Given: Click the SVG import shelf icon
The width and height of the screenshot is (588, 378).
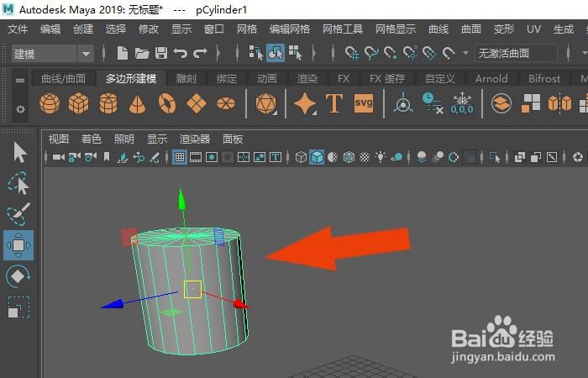Looking at the screenshot, I should 364,102.
